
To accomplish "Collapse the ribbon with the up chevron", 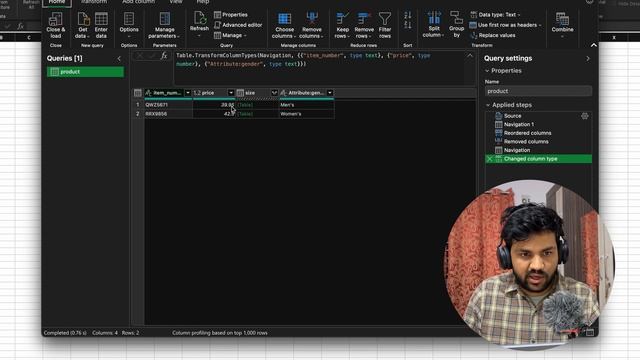I will (x=593, y=45).
